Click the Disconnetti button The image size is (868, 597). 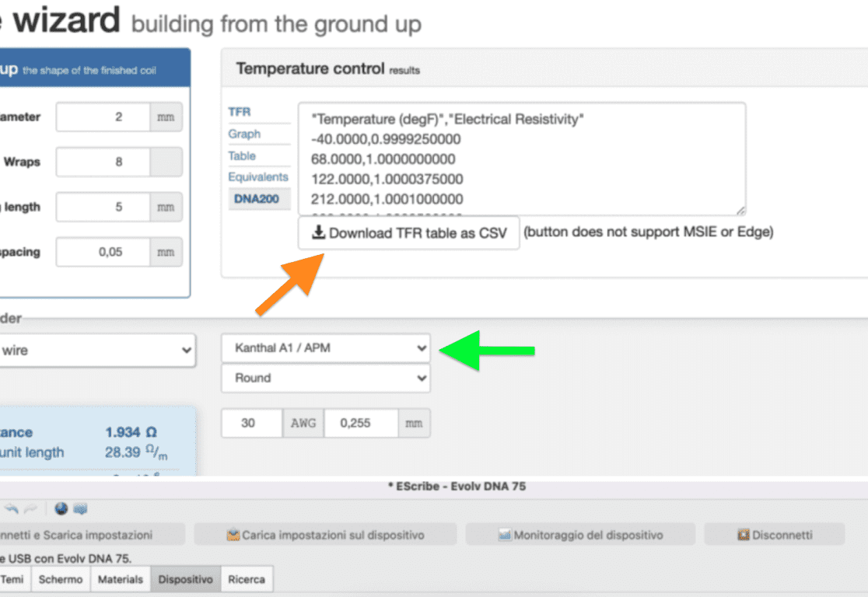tap(775, 535)
